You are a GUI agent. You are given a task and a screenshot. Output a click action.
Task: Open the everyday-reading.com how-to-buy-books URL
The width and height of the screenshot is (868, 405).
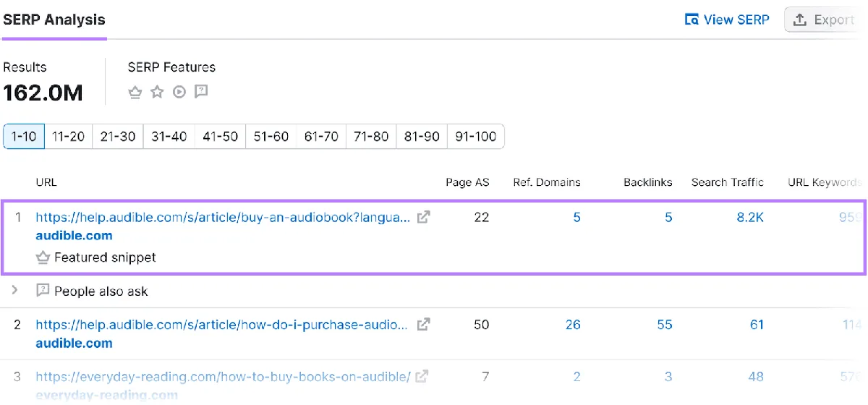[223, 377]
